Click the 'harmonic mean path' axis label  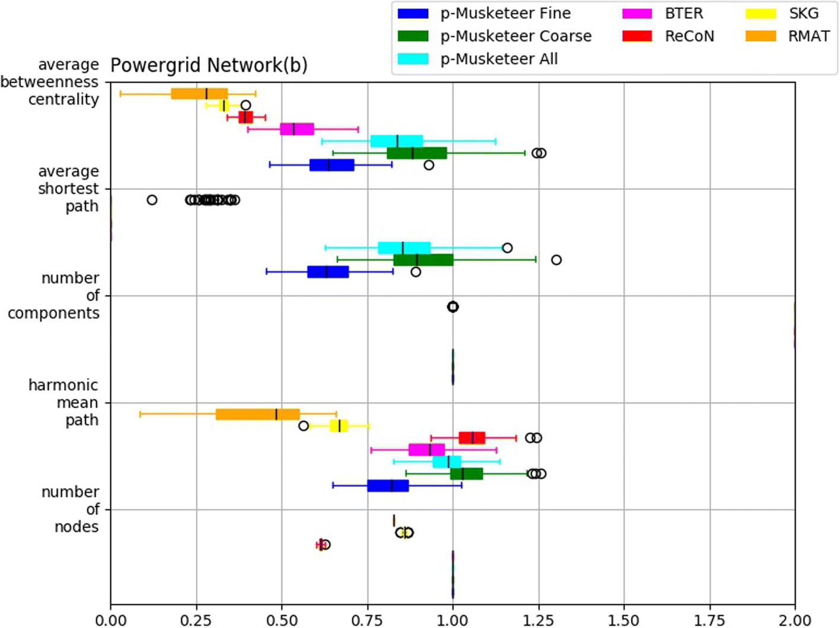[63, 402]
